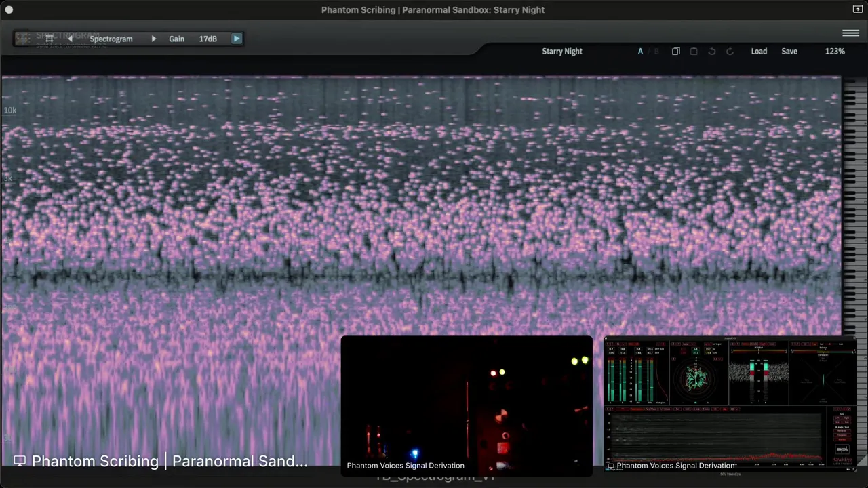Open the Spectrogram view selector

(111, 39)
